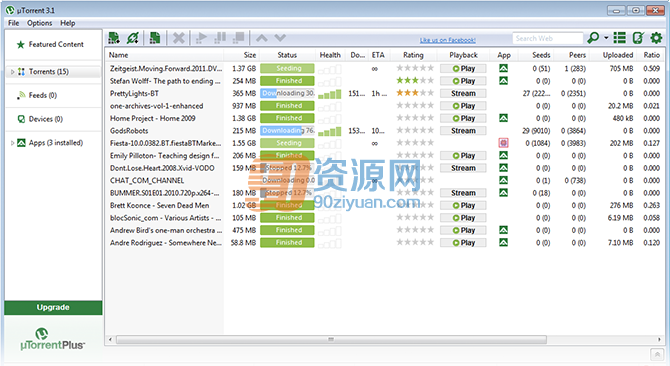Select Torrents (15) in the sidebar
The height and width of the screenshot is (366, 670).
point(54,72)
